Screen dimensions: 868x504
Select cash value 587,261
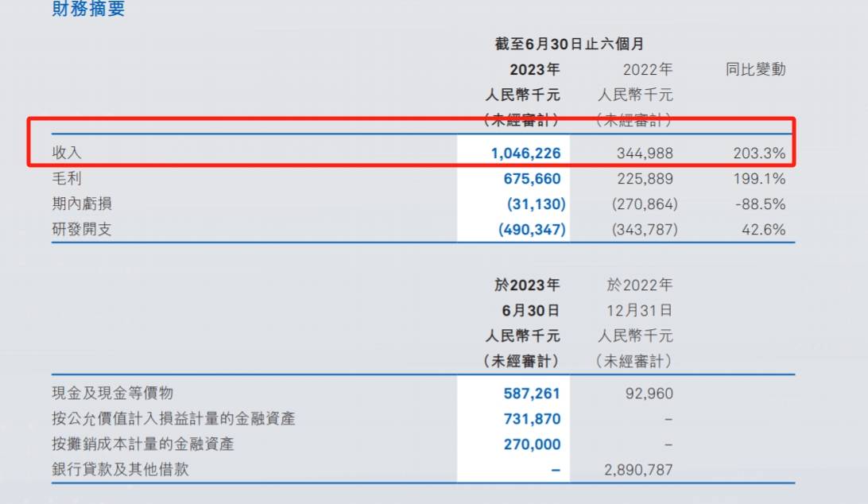532,394
